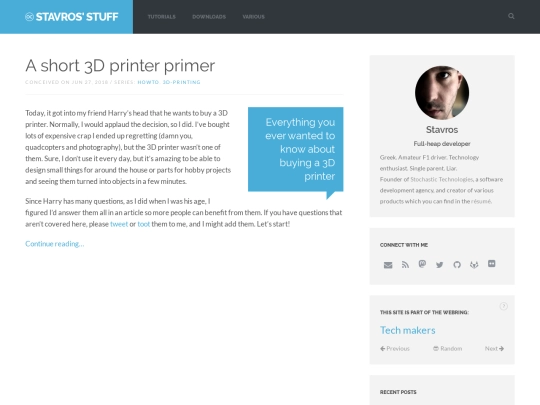Go to Stavros' Stuff home logo

coord(72,17)
